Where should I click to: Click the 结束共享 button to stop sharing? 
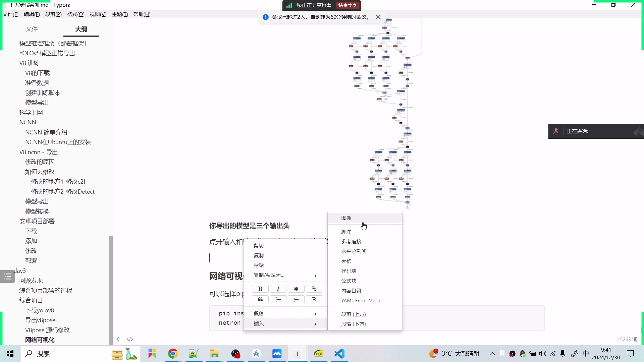[347, 5]
